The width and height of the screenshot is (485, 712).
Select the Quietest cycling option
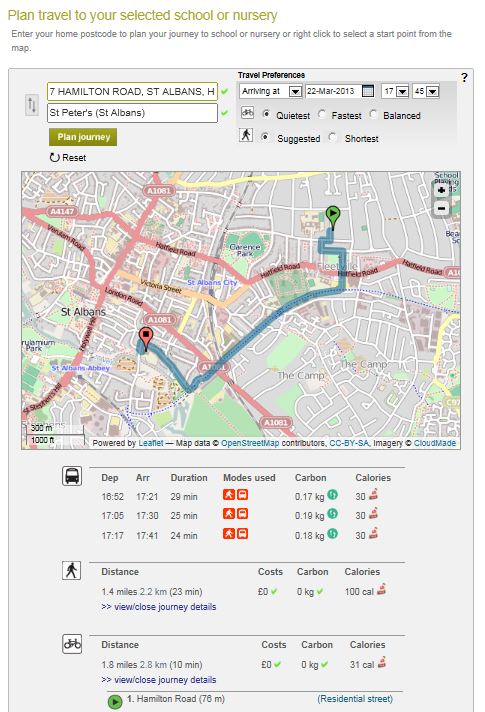tap(266, 114)
